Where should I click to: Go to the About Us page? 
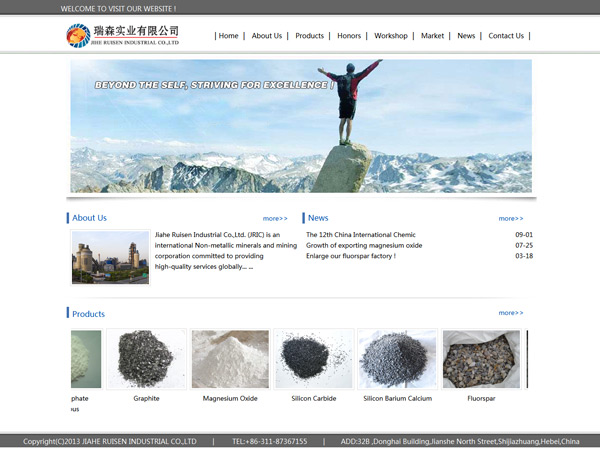(266, 36)
